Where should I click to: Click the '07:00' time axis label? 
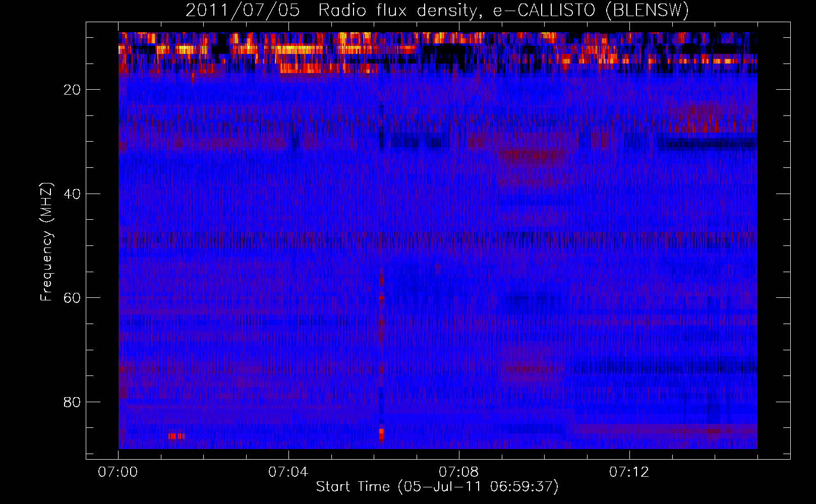tap(118, 472)
